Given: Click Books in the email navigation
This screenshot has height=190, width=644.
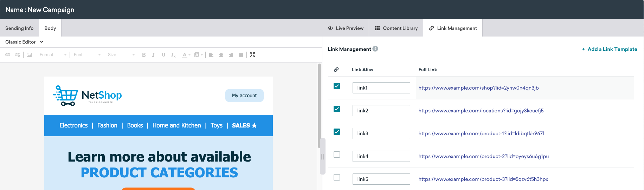Looking at the screenshot, I should click(x=135, y=125).
